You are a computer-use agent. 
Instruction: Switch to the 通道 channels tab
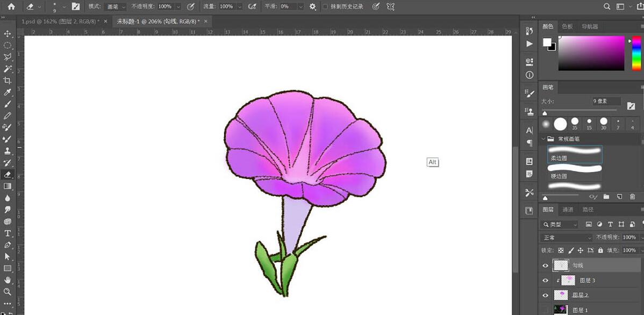[x=568, y=210]
